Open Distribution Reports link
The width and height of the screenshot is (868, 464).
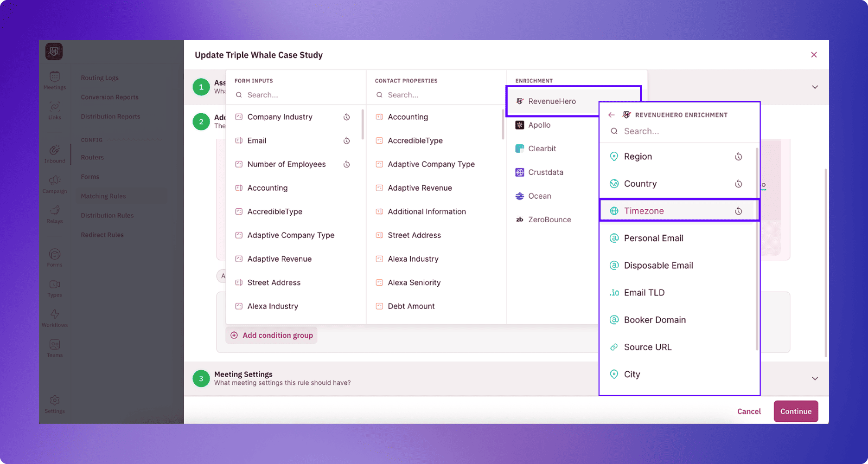click(x=110, y=117)
